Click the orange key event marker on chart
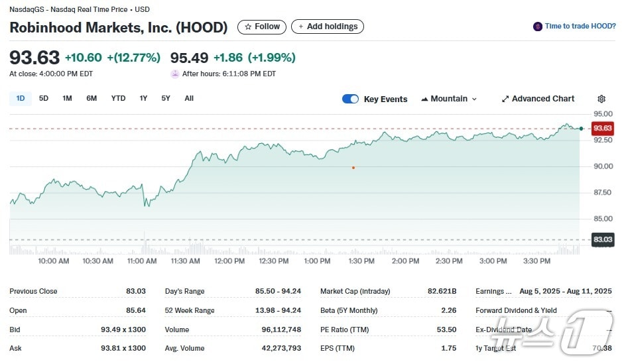Image resolution: width=622 pixels, height=364 pixels. 353,168
